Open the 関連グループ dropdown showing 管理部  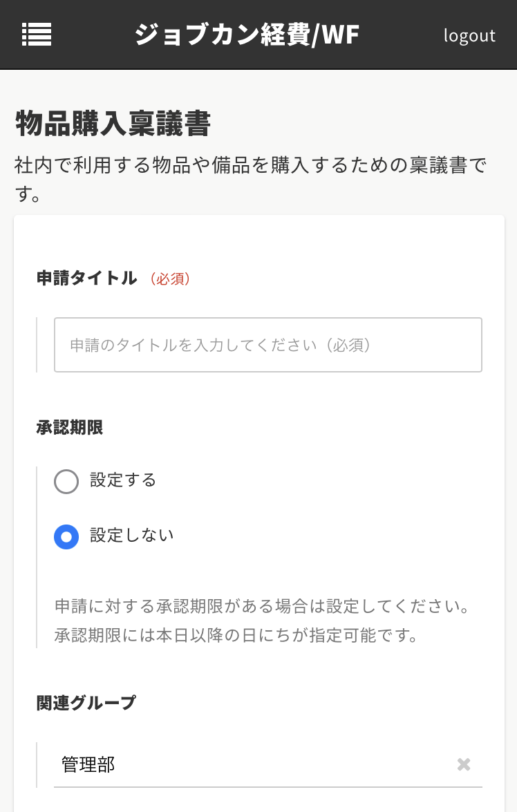coord(249,764)
